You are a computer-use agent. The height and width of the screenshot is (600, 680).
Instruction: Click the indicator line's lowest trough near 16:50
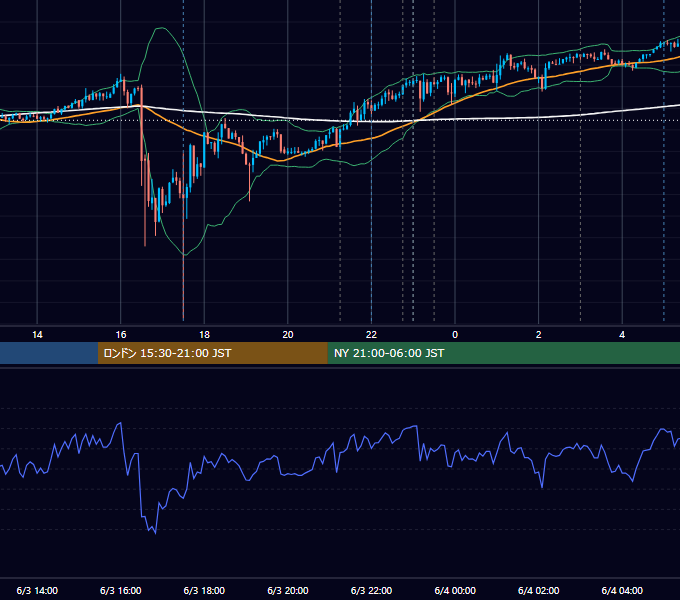155,533
